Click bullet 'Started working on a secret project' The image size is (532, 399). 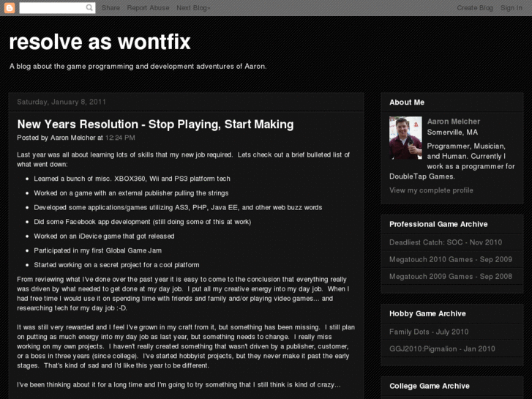click(116, 265)
